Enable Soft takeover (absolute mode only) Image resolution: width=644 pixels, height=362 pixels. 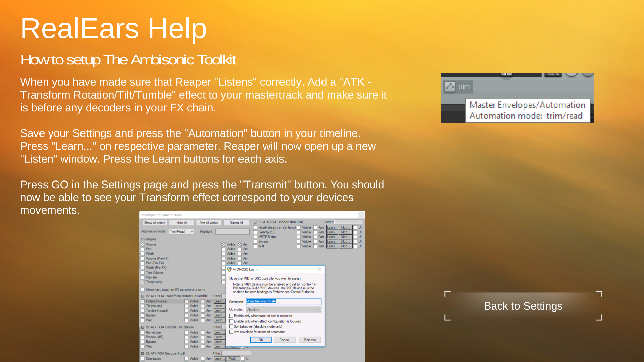[x=231, y=327]
